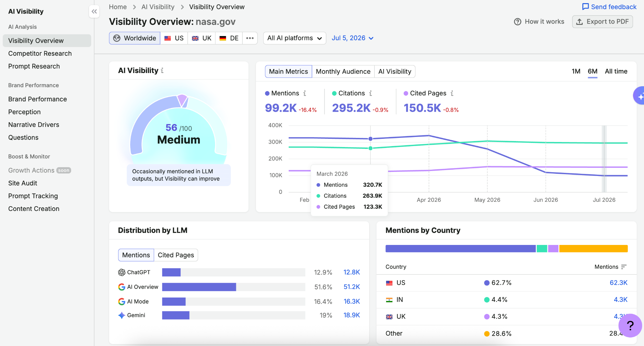Select the Mentions distribution tab
Viewport: 644px width, 346px height.
[x=136, y=255]
